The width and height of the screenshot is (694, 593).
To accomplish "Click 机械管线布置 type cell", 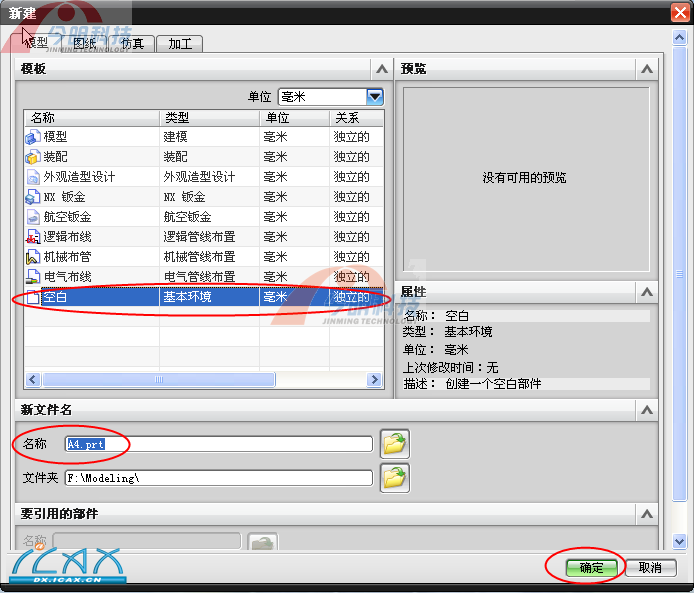I will [x=199, y=257].
